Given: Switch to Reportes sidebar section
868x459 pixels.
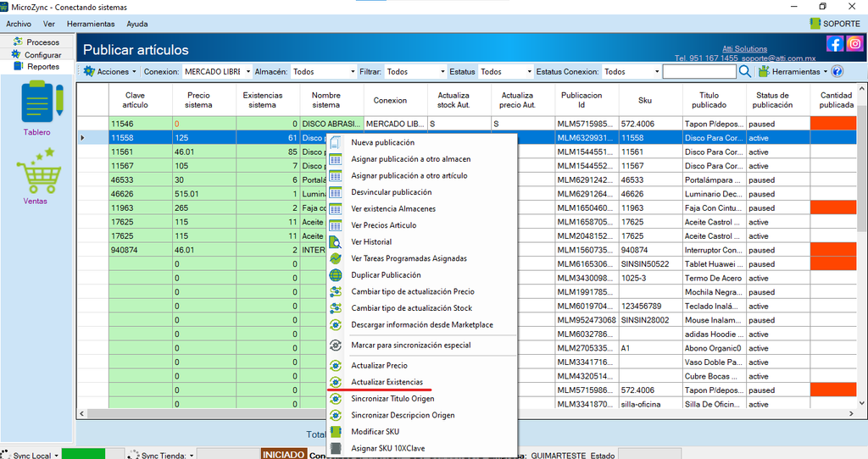Looking at the screenshot, I should coord(36,66).
